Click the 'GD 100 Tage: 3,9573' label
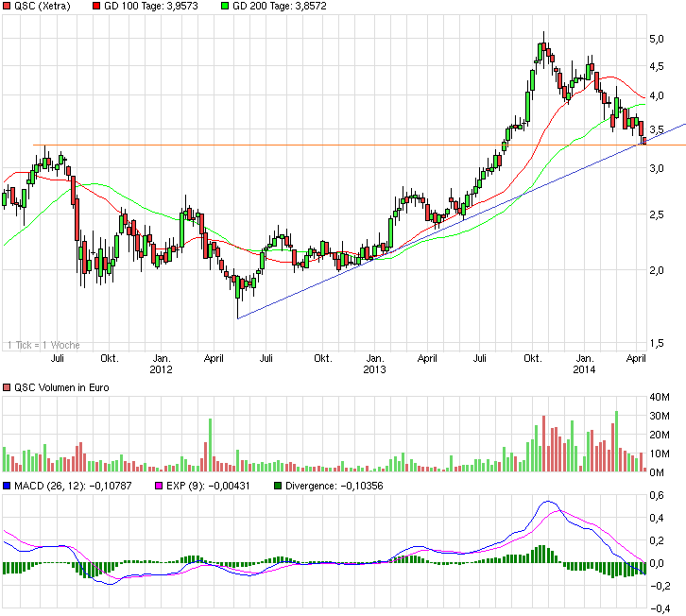Viewport: 686px width, 616px height. click(151, 6)
